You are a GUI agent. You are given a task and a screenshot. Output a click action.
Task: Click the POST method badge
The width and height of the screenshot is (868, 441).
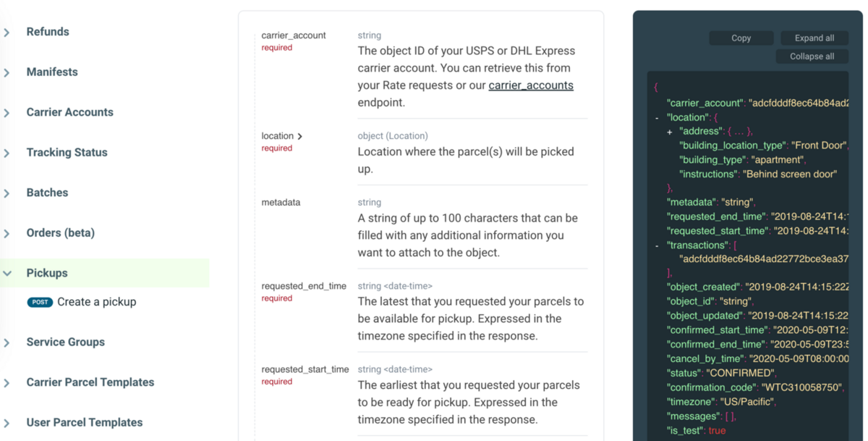coord(40,302)
